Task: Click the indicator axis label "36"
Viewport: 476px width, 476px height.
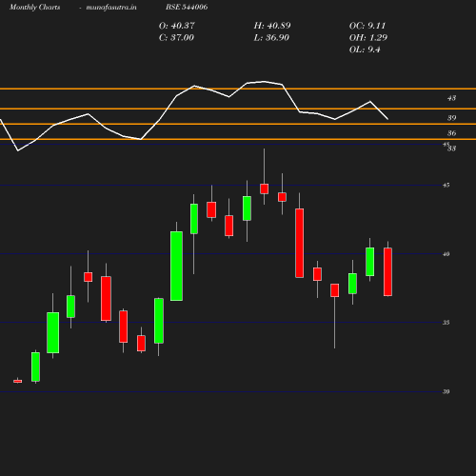Action: (x=451, y=133)
